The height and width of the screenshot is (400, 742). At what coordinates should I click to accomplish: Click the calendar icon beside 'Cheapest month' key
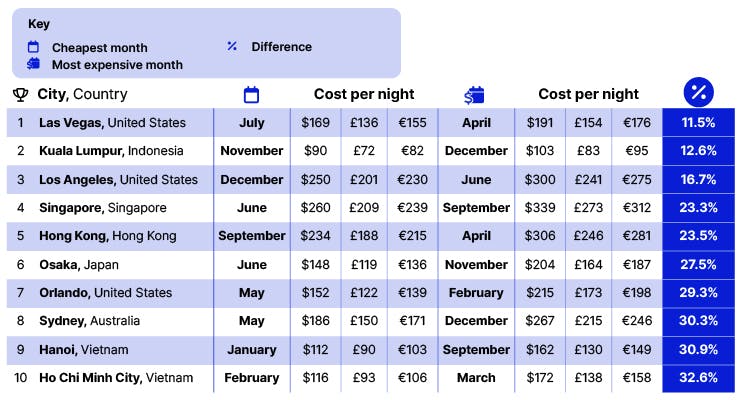33,47
